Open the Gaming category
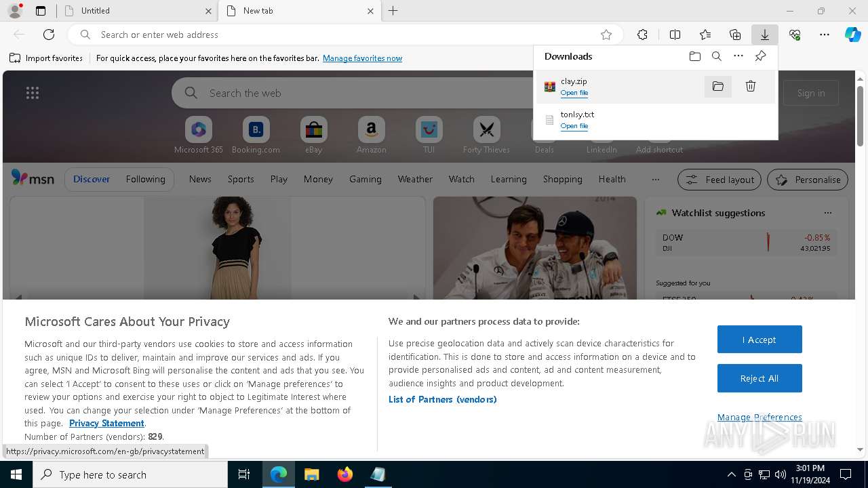868x488 pixels. (366, 179)
